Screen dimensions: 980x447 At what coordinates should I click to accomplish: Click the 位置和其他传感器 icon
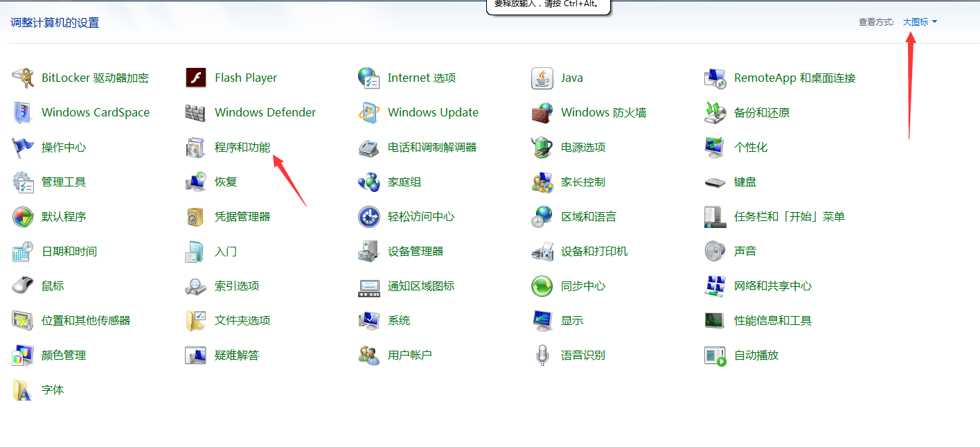[23, 320]
